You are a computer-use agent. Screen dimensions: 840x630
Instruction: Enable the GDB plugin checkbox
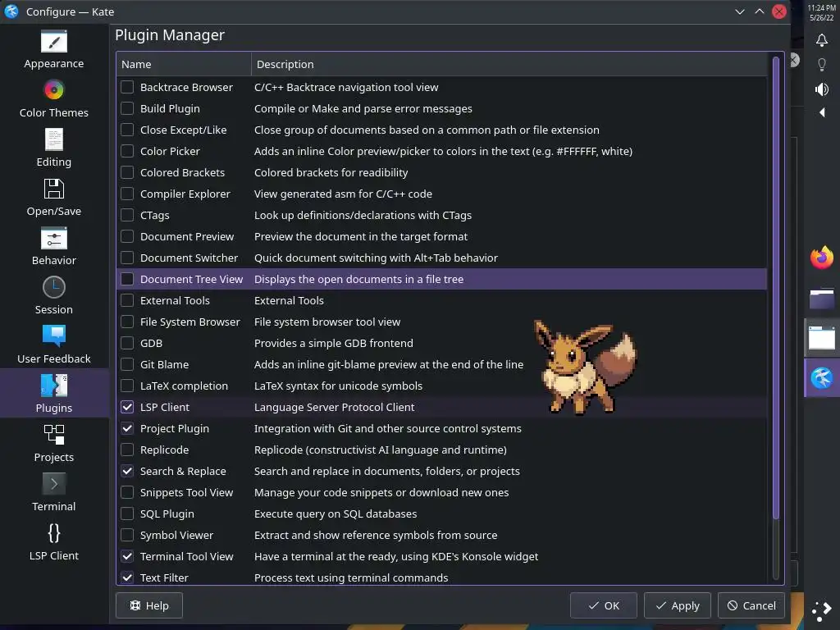point(127,343)
